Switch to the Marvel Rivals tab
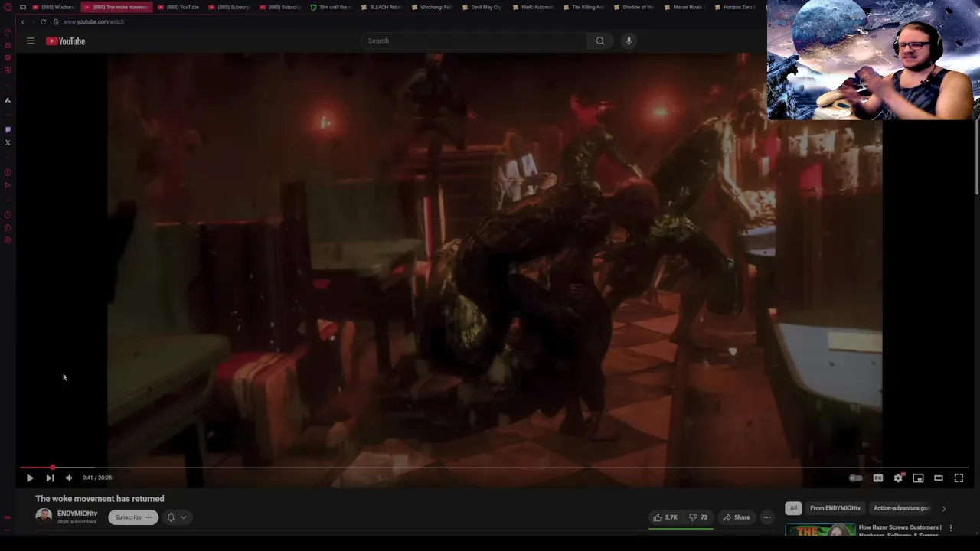This screenshot has height=551, width=980. tap(684, 7)
